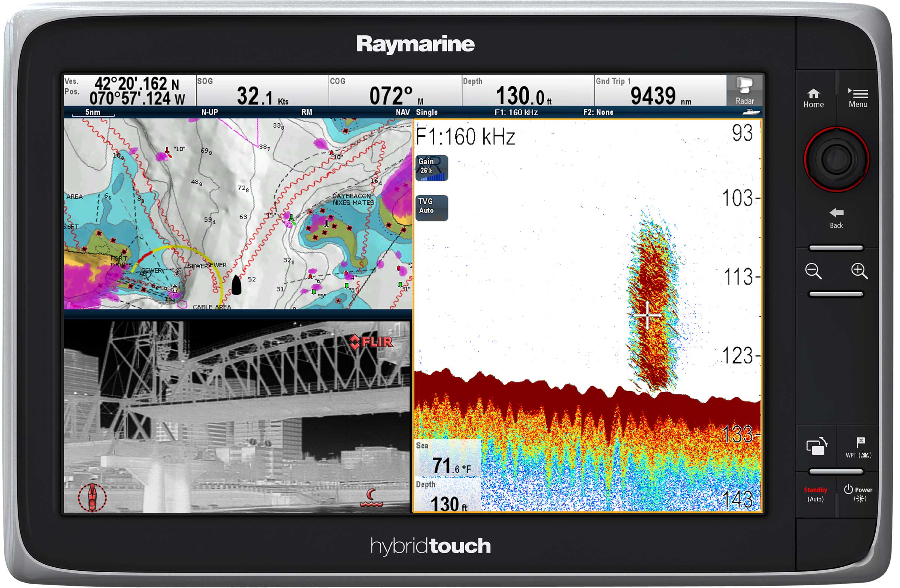The image size is (900, 588).
Task: Click the large "F1:160 kHz" sonar heading
Action: click(465, 136)
